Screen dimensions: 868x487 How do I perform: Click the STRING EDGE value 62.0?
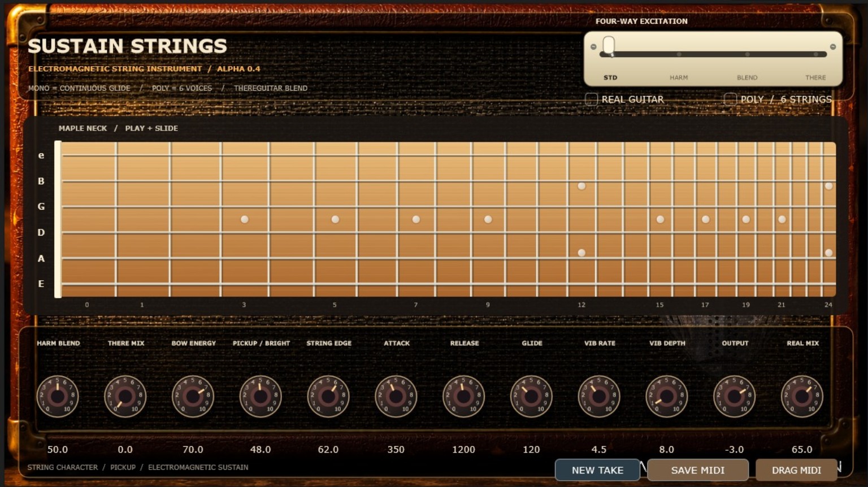(x=328, y=450)
